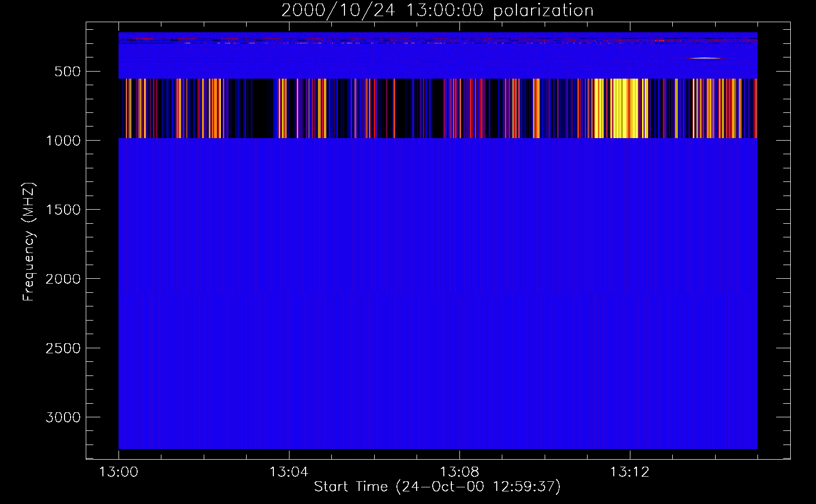Image resolution: width=816 pixels, height=504 pixels.
Task: Click the 13:04 time tick label
Action: (289, 472)
